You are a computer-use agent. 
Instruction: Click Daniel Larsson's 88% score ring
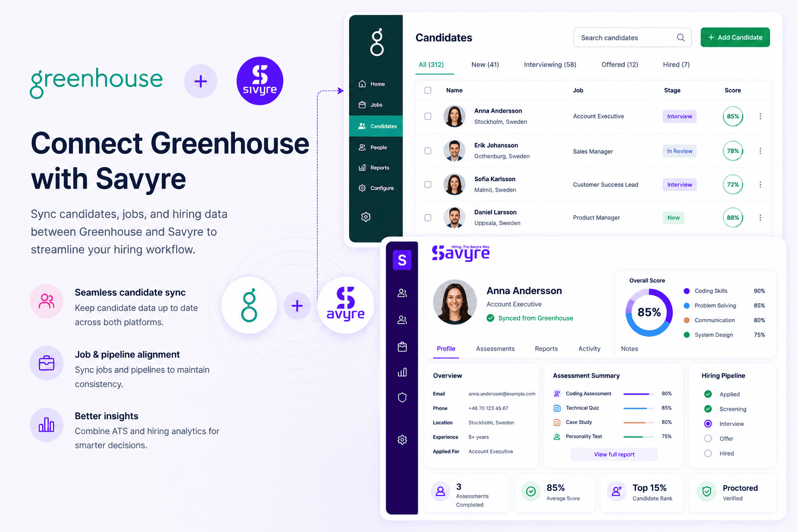[733, 218]
